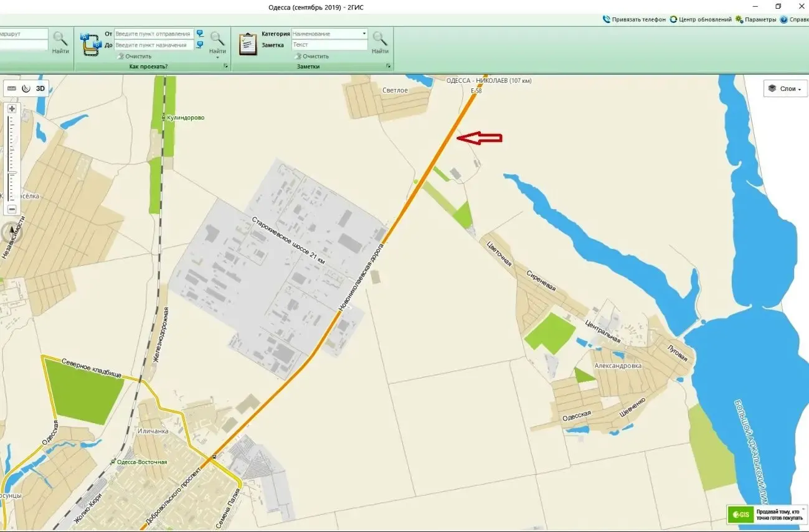The image size is (809, 532).
Task: Pick destination point on map icon
Action: [x=200, y=45]
